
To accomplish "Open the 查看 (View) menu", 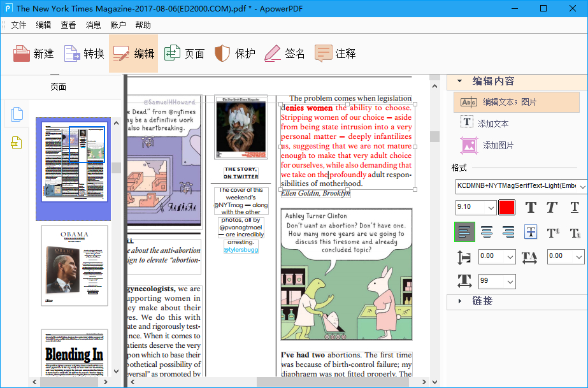I will 68,24.
